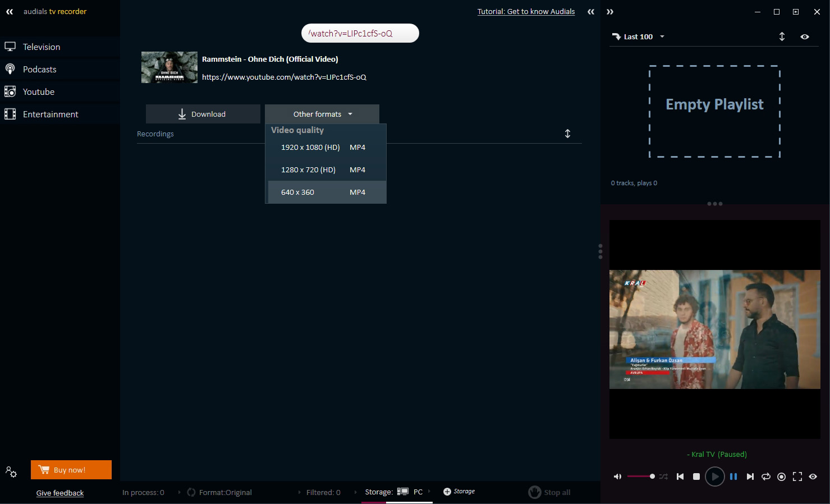Add new Storage with plus icon
Viewport: 830px width, 504px height.
pyautogui.click(x=459, y=491)
